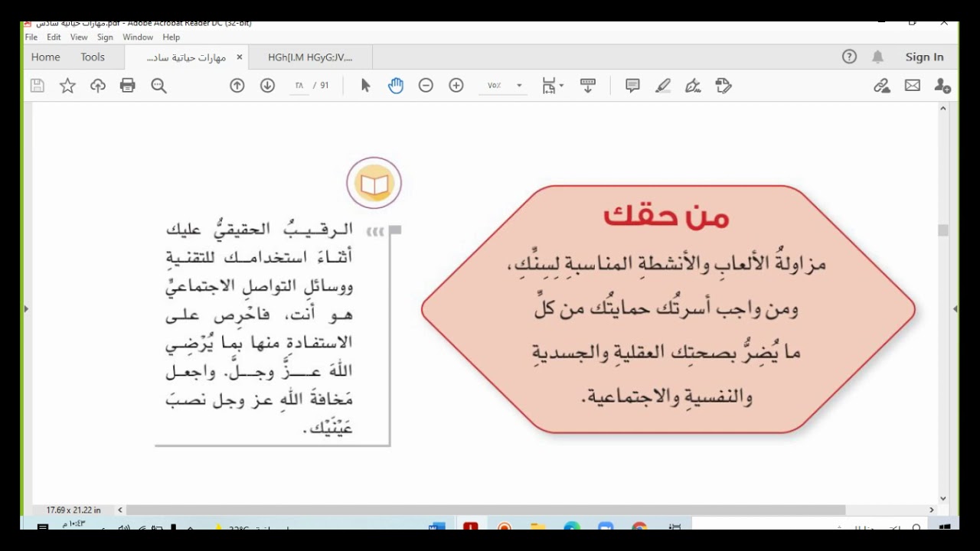
Task: Open the Help question mark icon
Action: pyautogui.click(x=849, y=57)
